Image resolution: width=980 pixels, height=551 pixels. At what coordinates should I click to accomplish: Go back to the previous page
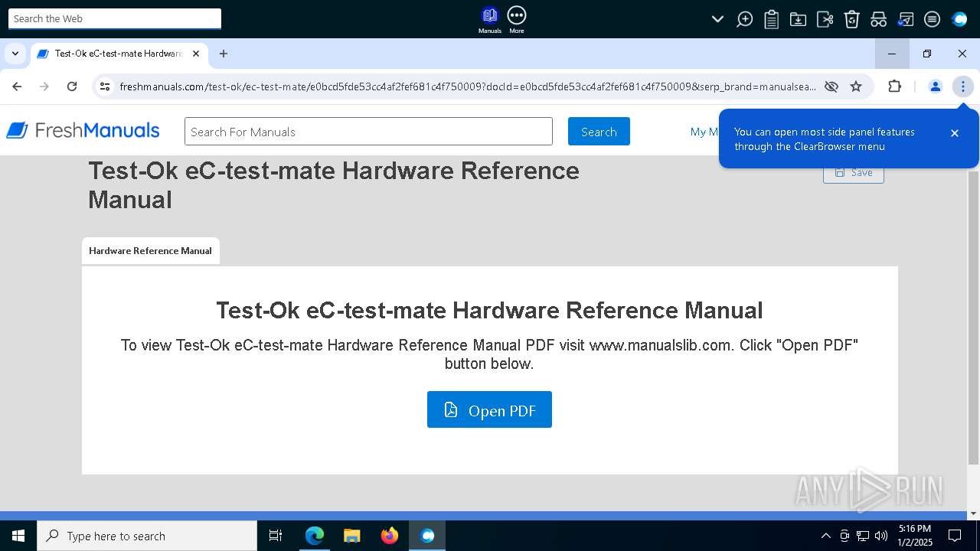click(x=17, y=86)
